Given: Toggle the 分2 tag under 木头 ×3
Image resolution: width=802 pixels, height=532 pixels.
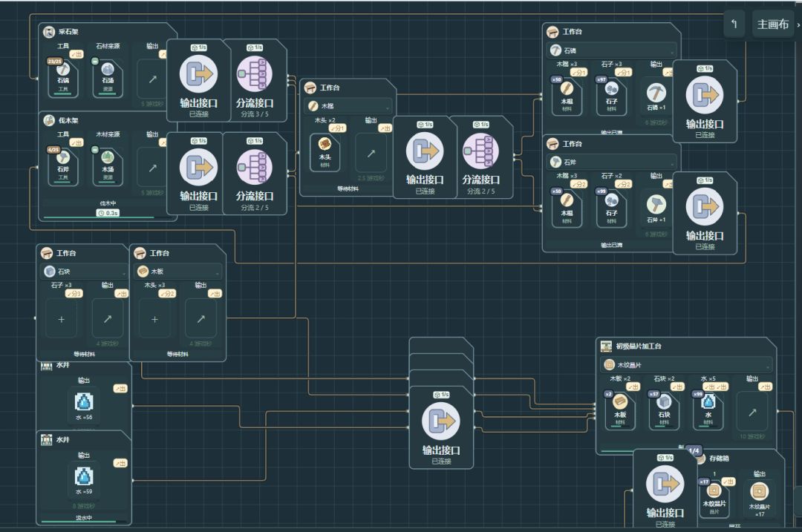Looking at the screenshot, I should [x=167, y=294].
